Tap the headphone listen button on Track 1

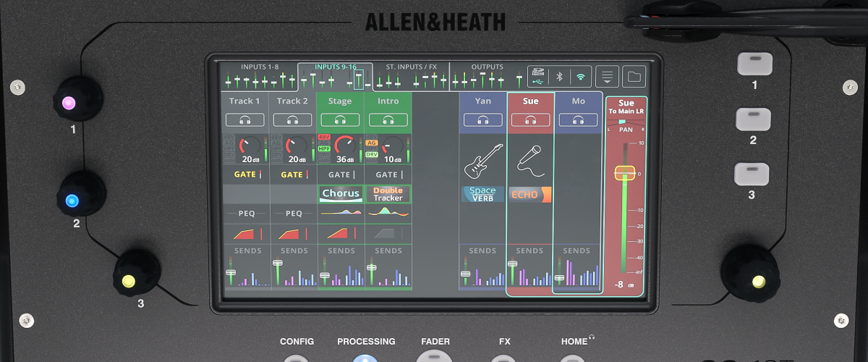[244, 120]
